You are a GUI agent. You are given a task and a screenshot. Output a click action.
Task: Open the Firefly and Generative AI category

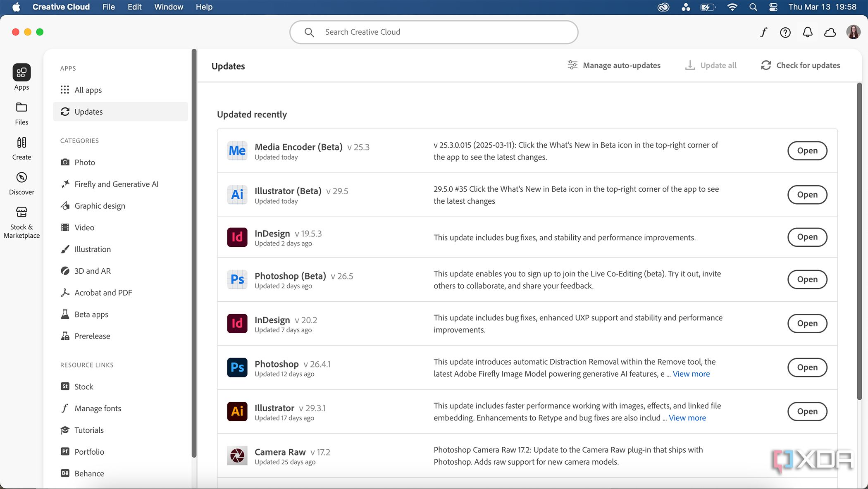tap(116, 184)
